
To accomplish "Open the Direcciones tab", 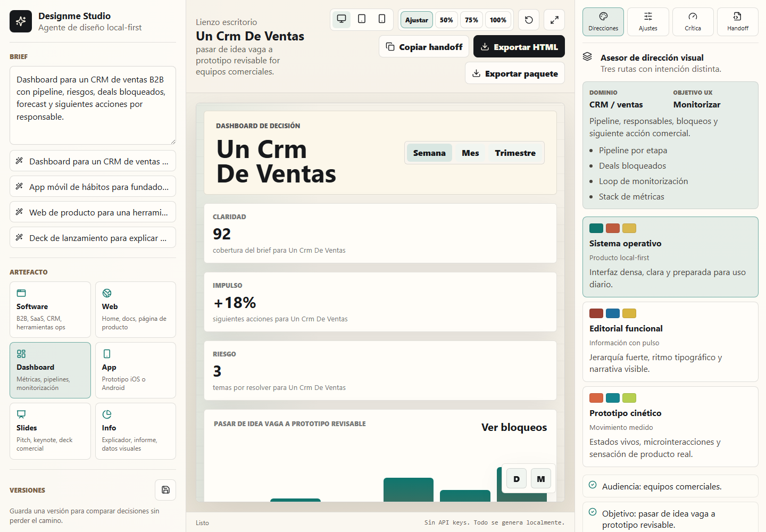I will tap(603, 22).
